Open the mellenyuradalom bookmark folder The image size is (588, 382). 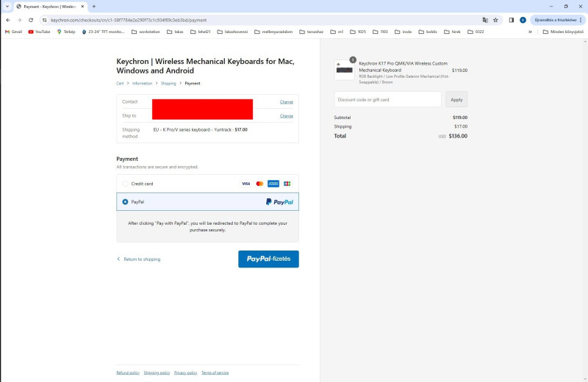[x=273, y=32]
